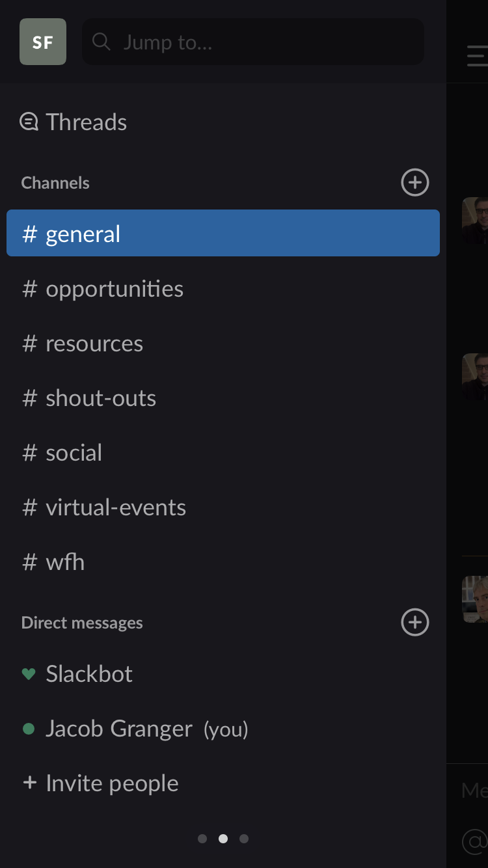The width and height of the screenshot is (488, 868).
Task: Add a new channel with plus icon
Action: [x=414, y=182]
